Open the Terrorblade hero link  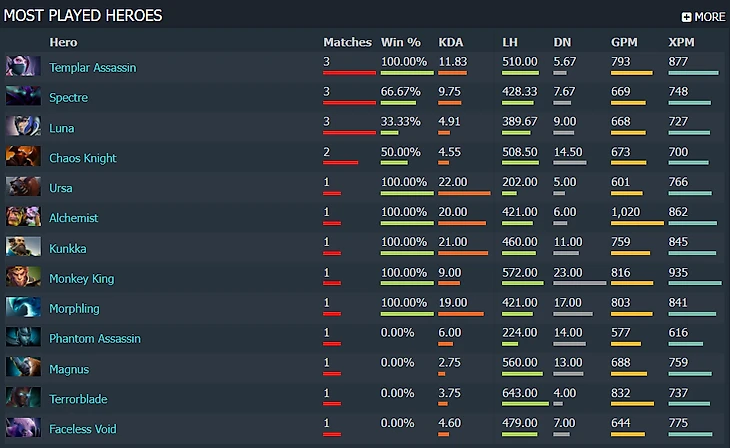click(78, 399)
